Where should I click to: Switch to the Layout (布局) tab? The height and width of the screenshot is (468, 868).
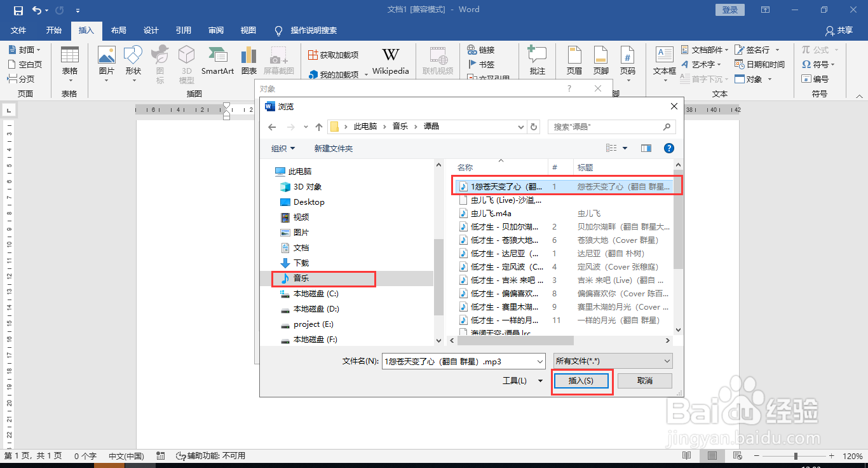pyautogui.click(x=119, y=30)
